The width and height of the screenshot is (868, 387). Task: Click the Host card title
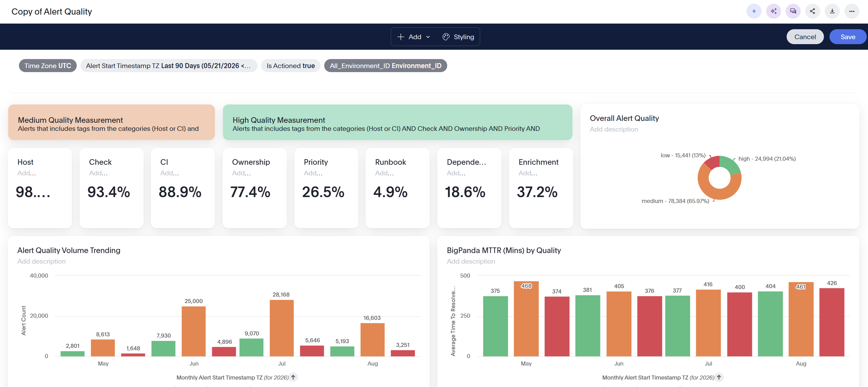click(25, 162)
